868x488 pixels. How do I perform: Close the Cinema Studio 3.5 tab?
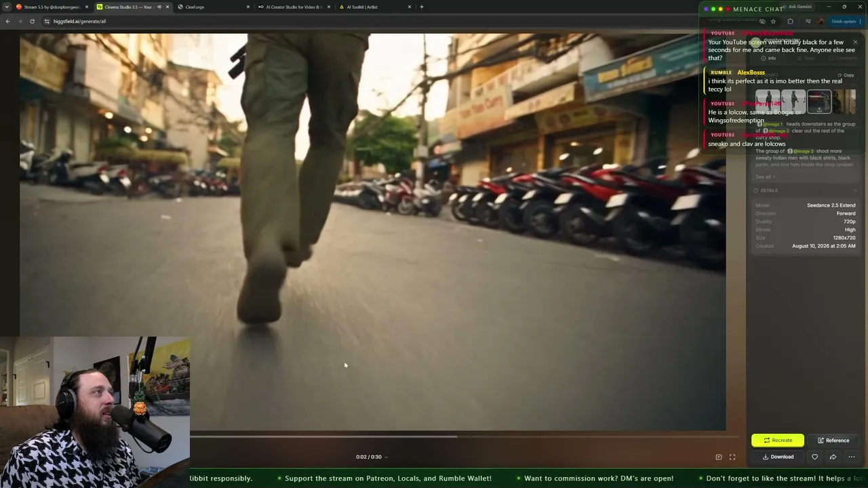click(x=167, y=7)
